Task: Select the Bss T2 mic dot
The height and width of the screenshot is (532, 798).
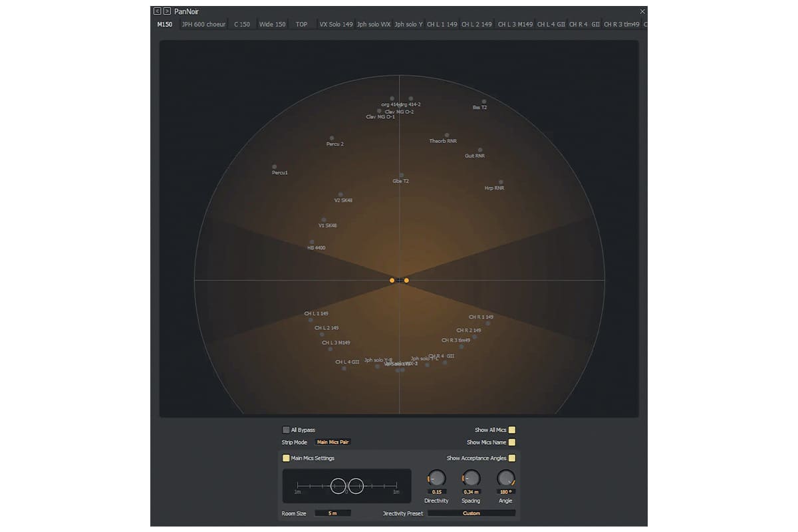Action: point(484,102)
